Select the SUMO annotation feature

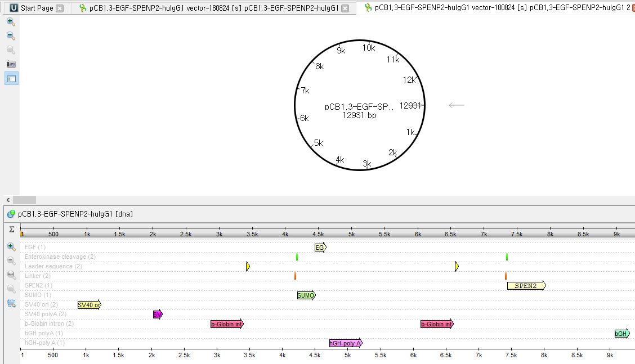(306, 295)
